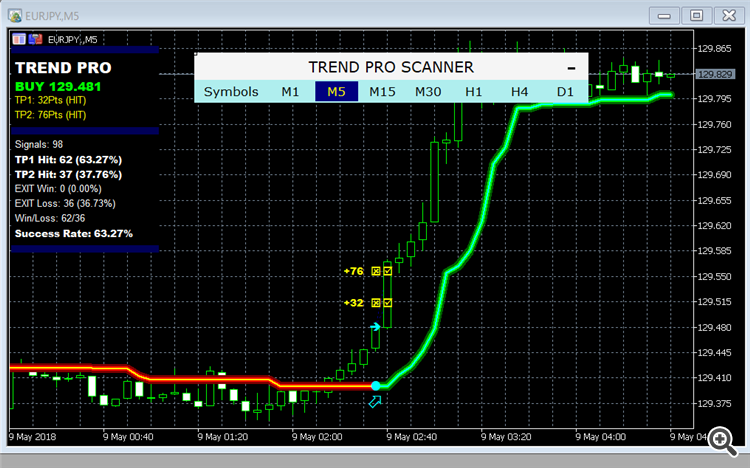This screenshot has height=468, width=750.
Task: Select the M5 timeframe tab
Action: (x=336, y=91)
